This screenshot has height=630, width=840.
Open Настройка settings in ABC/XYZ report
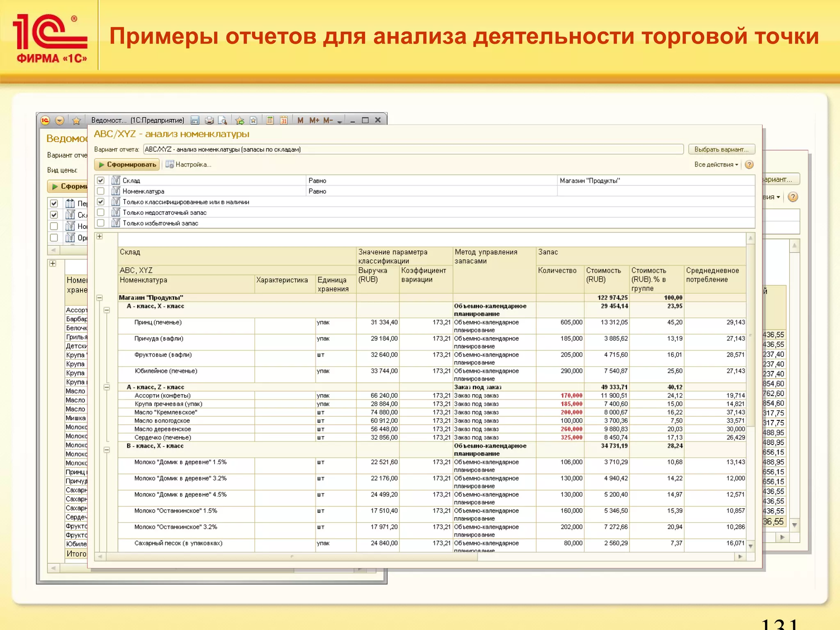click(x=189, y=164)
